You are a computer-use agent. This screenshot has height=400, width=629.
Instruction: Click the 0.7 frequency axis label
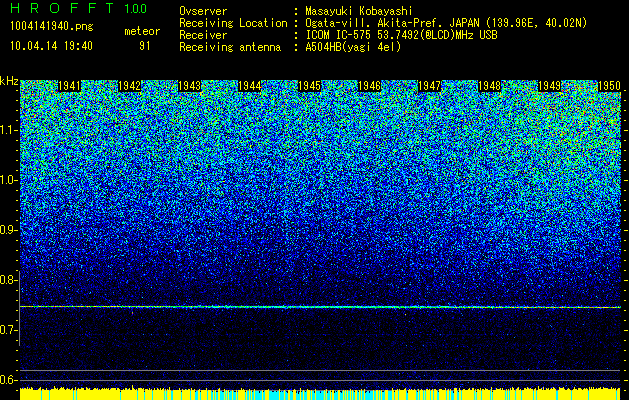(8, 330)
